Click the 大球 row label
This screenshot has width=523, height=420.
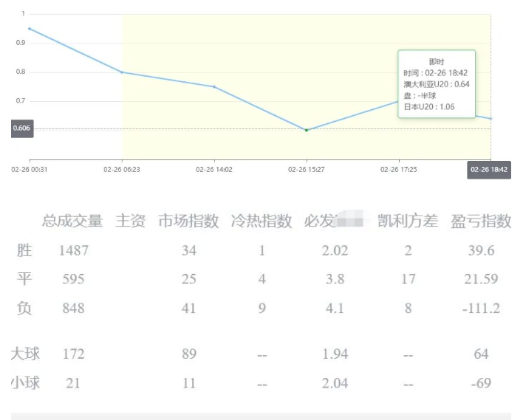pyautogui.click(x=25, y=354)
